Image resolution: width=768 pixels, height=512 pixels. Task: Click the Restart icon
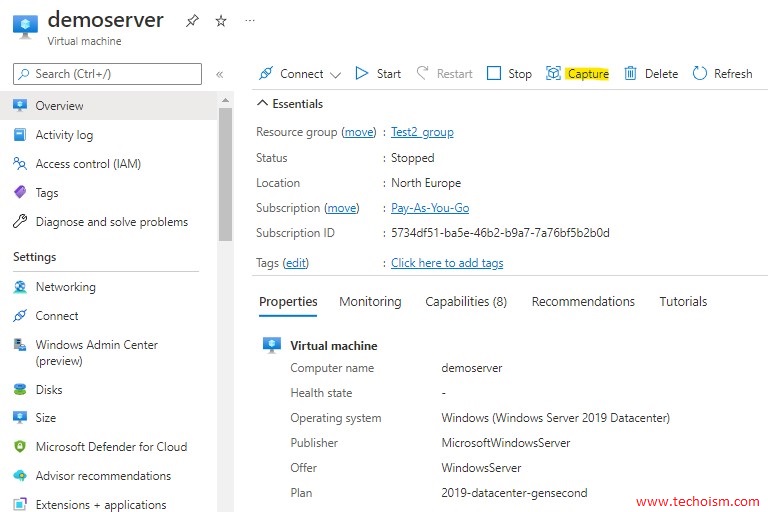tap(422, 73)
